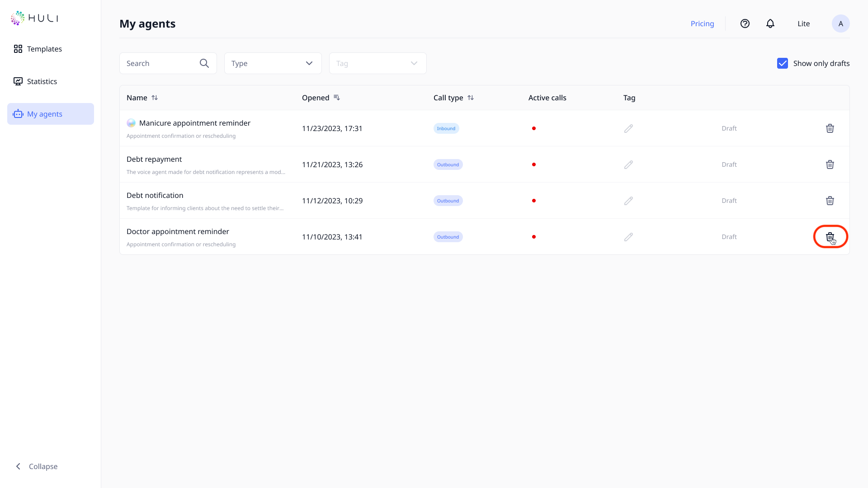Image resolution: width=868 pixels, height=488 pixels.
Task: Sort agents by Name column arrows
Action: (155, 98)
